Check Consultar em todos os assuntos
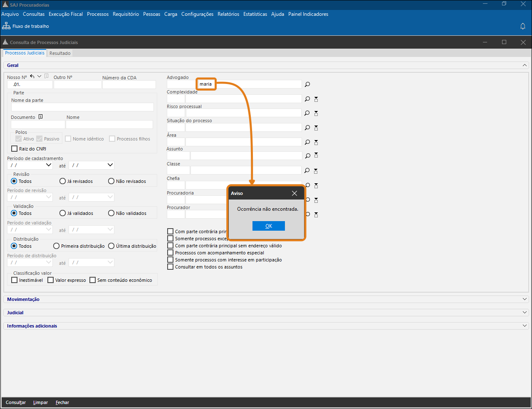This screenshot has height=409, width=532. [x=171, y=267]
